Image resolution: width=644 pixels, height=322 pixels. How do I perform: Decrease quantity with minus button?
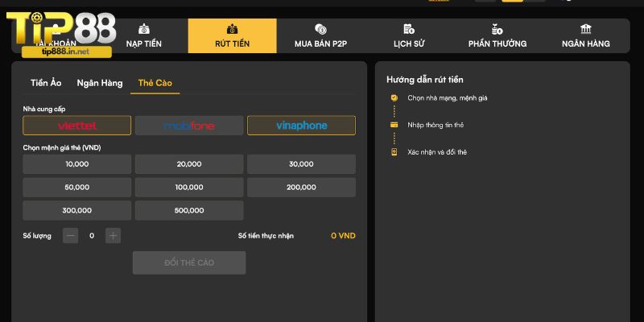coord(71,236)
